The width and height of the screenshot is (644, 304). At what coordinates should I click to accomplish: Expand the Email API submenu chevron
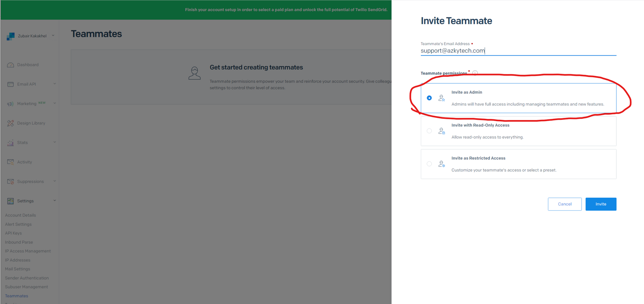click(54, 84)
